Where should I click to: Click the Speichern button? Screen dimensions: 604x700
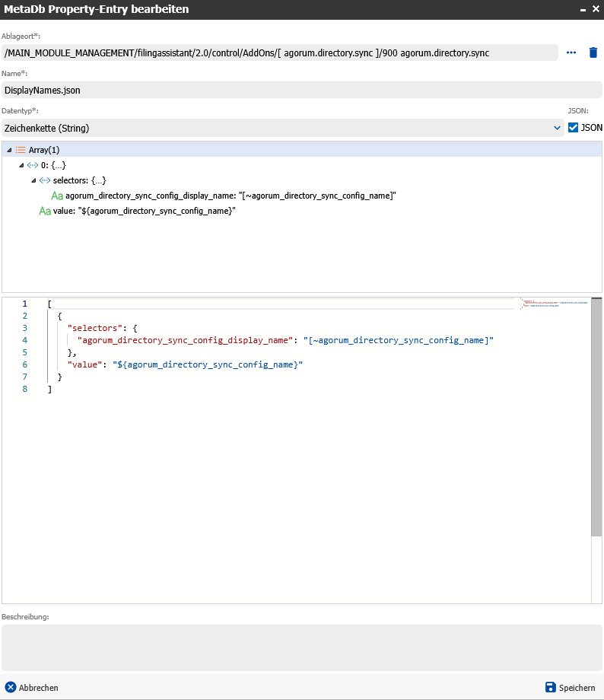[571, 687]
